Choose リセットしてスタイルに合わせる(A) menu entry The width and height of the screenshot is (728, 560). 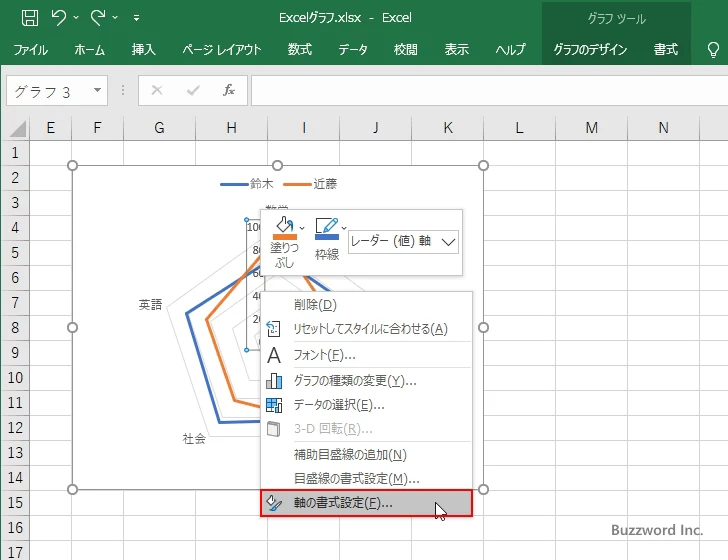coord(367,329)
